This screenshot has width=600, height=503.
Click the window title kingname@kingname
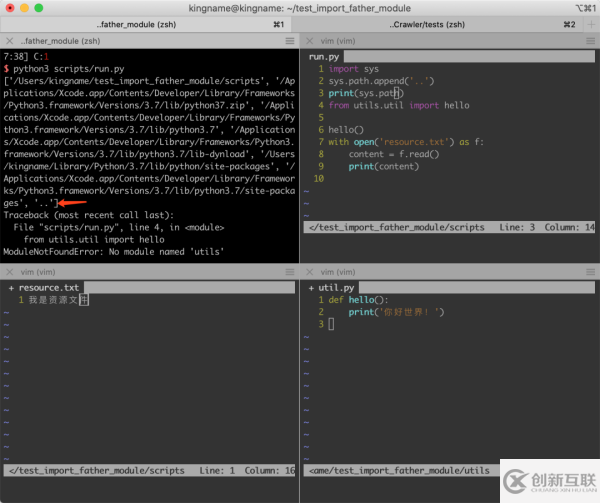point(300,8)
